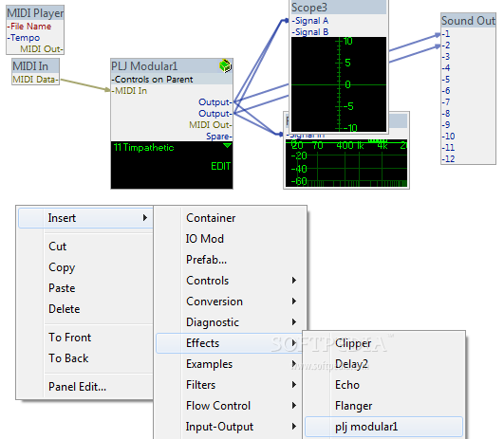
Task: Click the File Name pin on MIDI Player
Action: (x=29, y=27)
